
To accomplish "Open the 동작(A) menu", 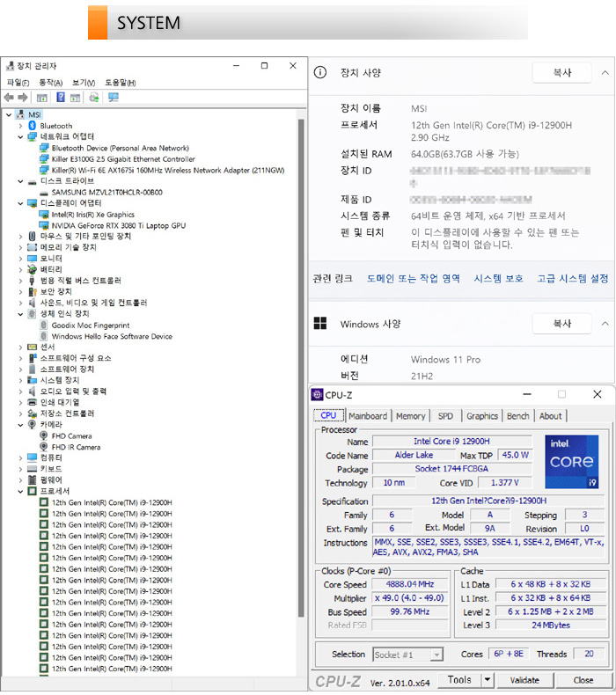I will coord(50,83).
